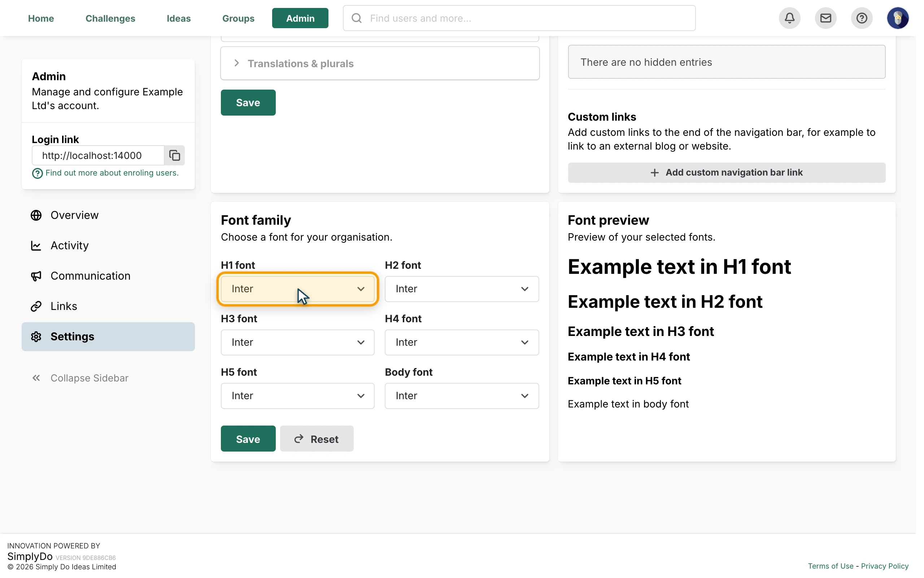Viewport: 924px width, 578px height.
Task: Click the Collapse Sidebar double-chevron icon
Action: [36, 378]
